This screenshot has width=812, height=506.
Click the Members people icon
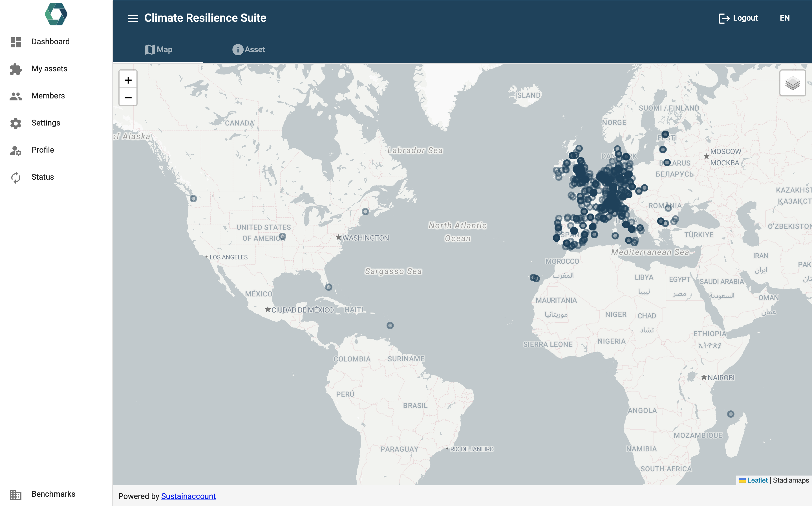pos(16,96)
